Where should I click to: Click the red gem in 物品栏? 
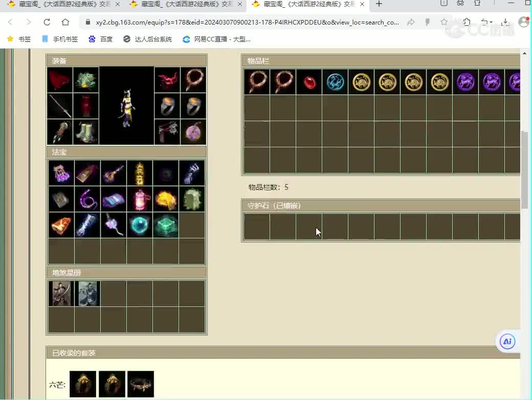tap(309, 82)
